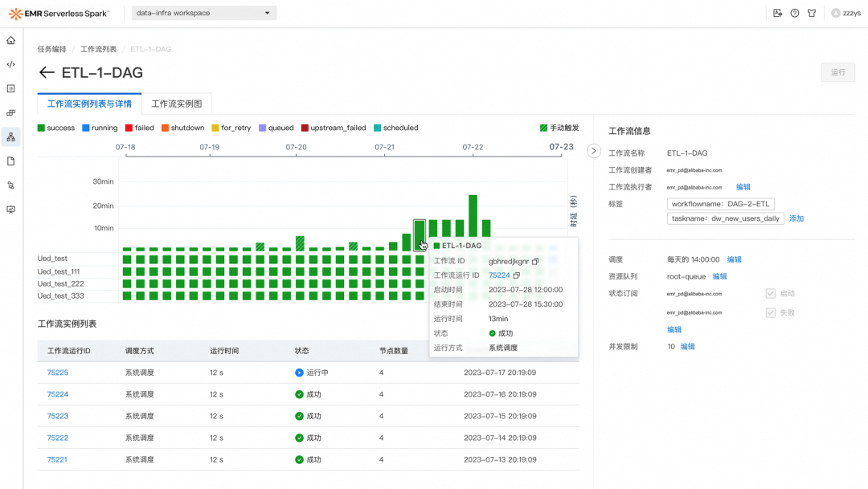Toggle the scheduled legend swatch
Image resolution: width=868 pixels, height=489 pixels.
[378, 128]
